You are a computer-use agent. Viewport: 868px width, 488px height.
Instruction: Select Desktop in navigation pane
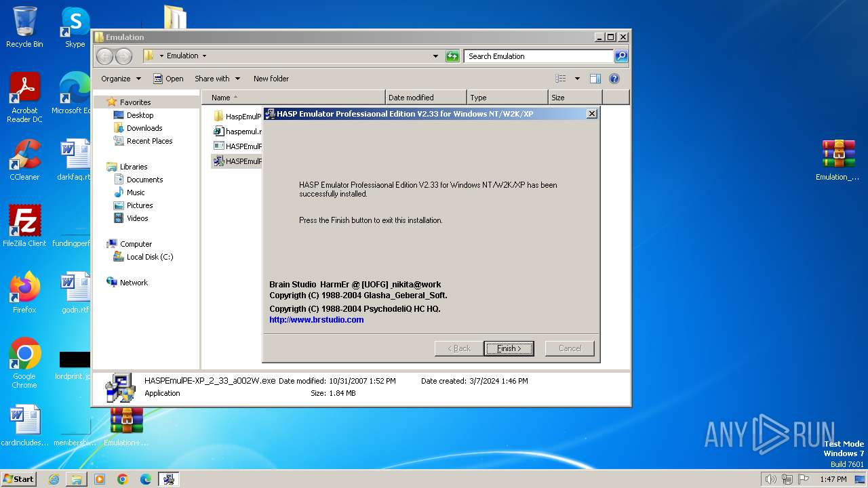(x=140, y=115)
